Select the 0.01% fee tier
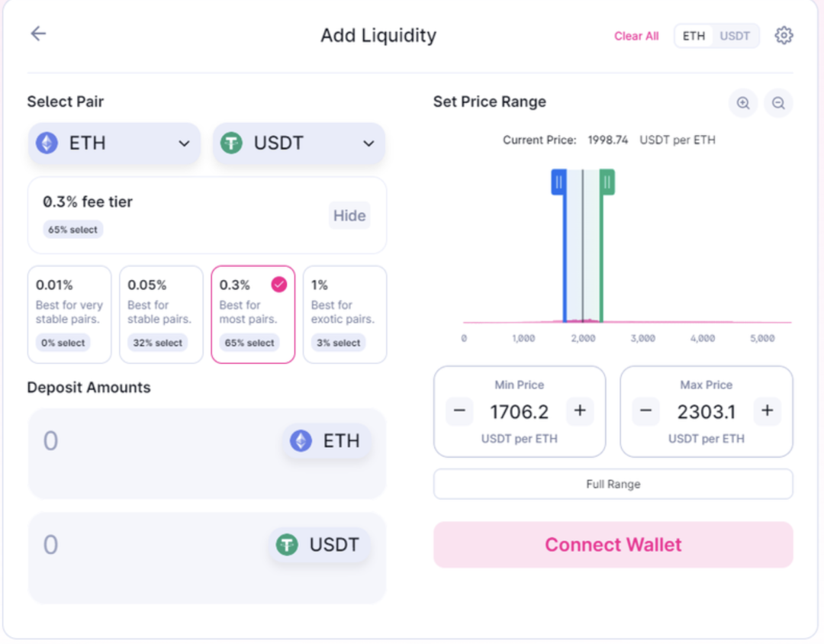The width and height of the screenshot is (824, 644). 69,314
